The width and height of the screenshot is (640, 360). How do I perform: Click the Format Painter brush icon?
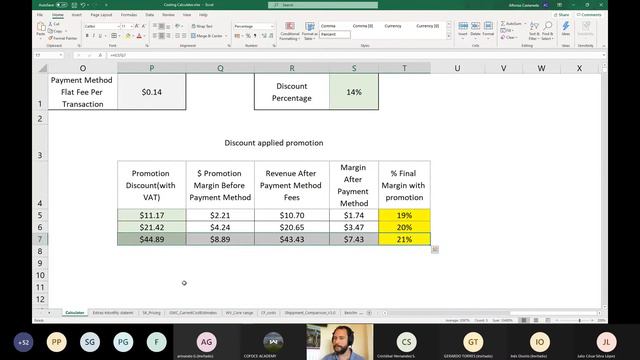(51, 38)
